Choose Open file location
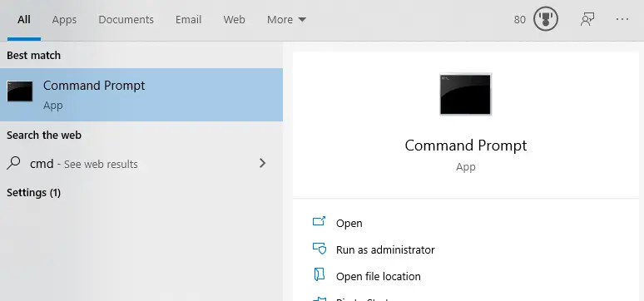644x301 pixels. [x=379, y=276]
